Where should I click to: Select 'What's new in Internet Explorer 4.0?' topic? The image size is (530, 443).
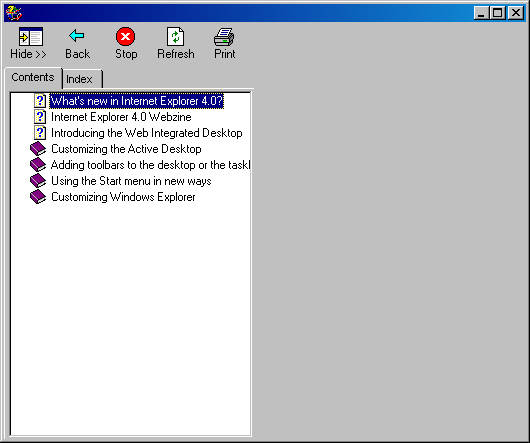137,101
